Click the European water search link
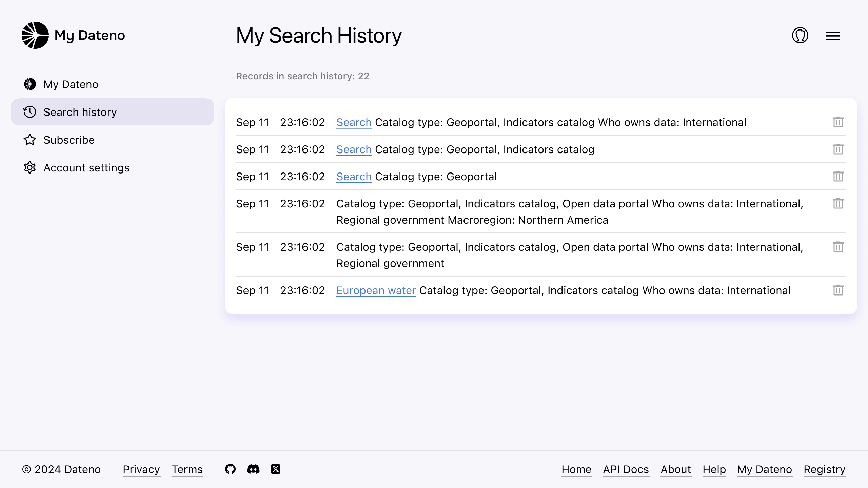 [376, 290]
